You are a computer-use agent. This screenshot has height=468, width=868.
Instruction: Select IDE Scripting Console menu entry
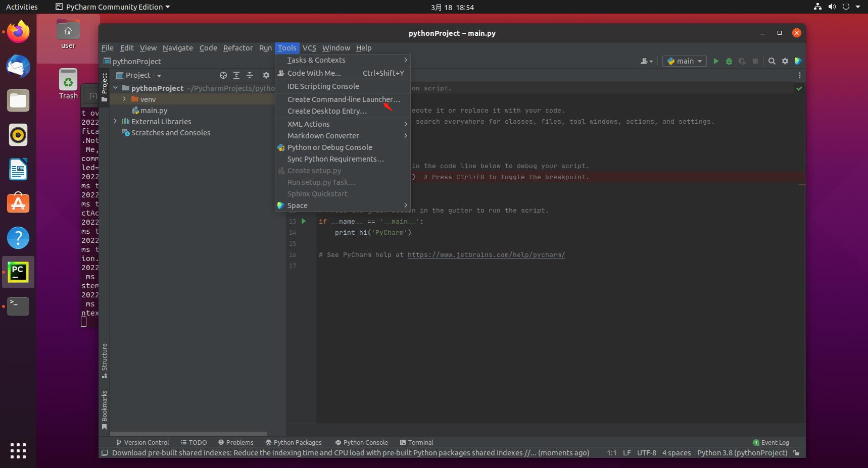(x=343, y=86)
